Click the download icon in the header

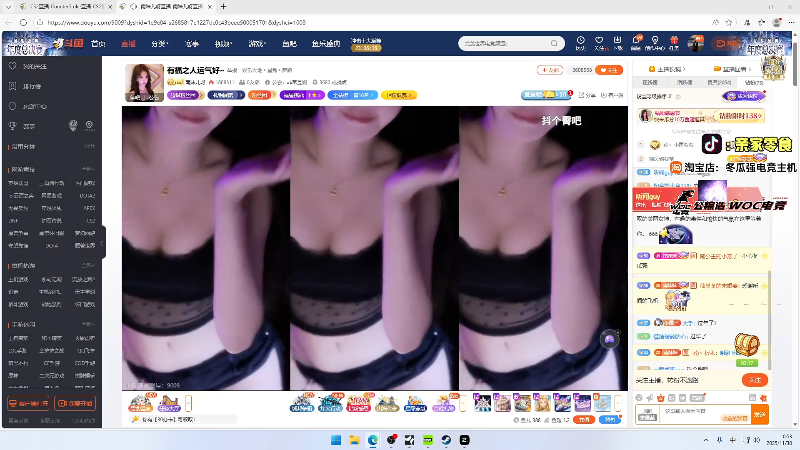pyautogui.click(x=618, y=43)
